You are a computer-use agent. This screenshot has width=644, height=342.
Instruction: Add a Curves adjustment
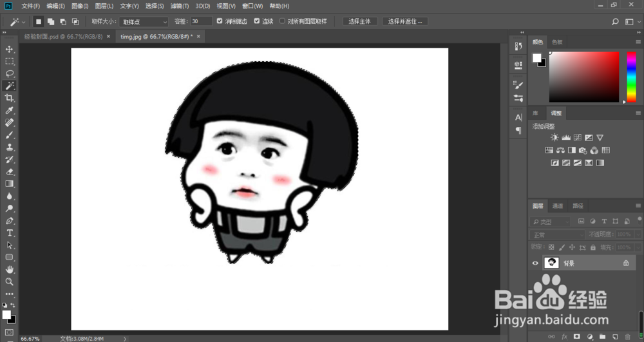pyautogui.click(x=578, y=138)
